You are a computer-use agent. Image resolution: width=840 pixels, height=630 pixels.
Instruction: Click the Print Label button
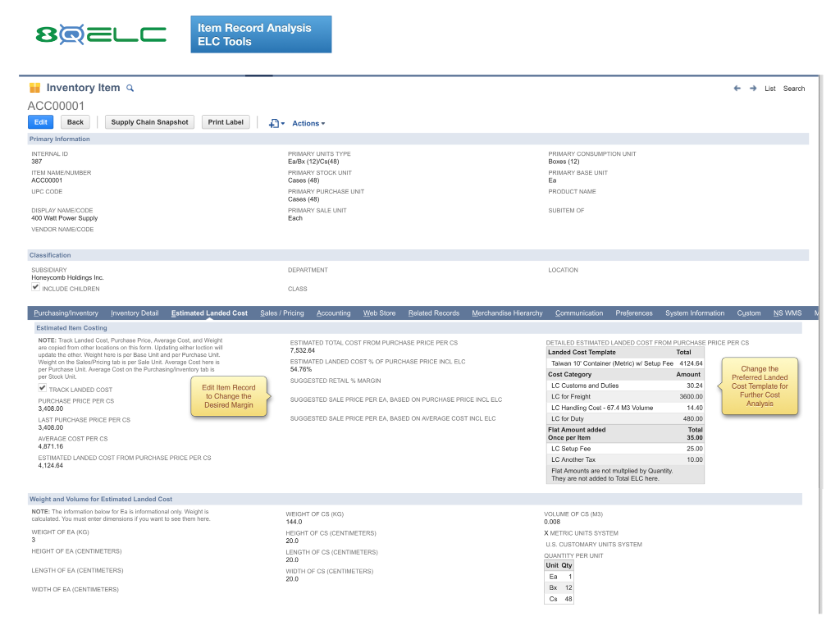click(x=226, y=122)
